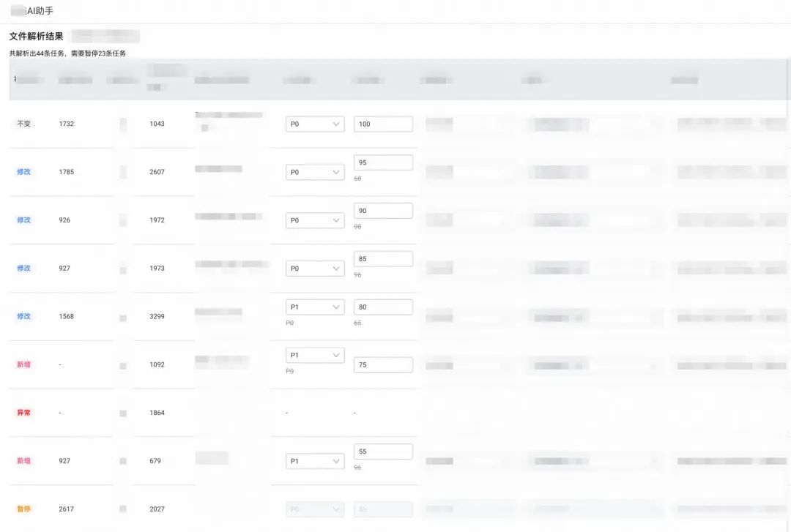Focus the input with value 80
This screenshot has width=791, height=532.
click(383, 307)
